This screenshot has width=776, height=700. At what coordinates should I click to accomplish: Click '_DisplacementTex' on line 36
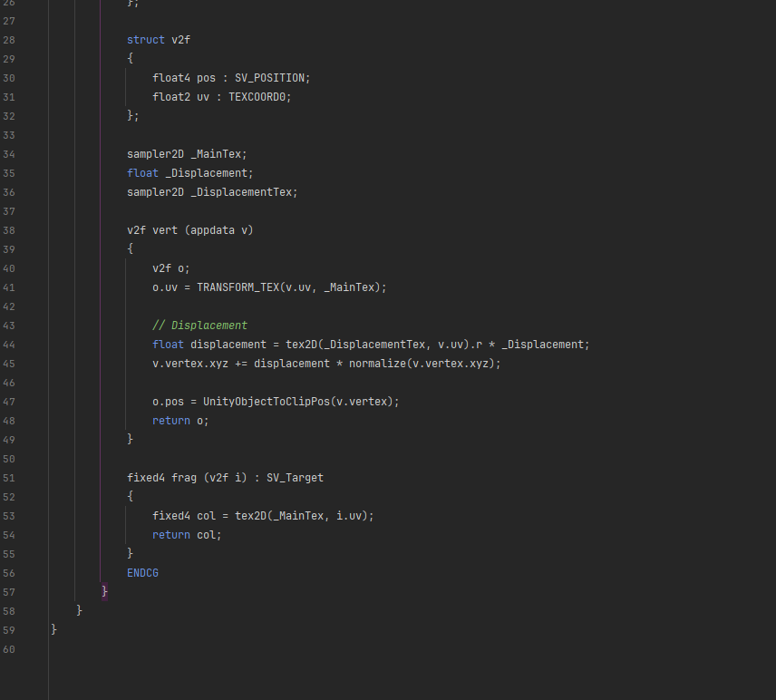coord(241,192)
